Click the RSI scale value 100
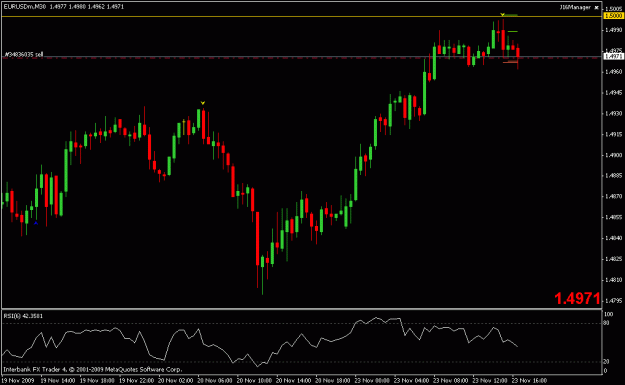This screenshot has width=625, height=385. pos(608,314)
